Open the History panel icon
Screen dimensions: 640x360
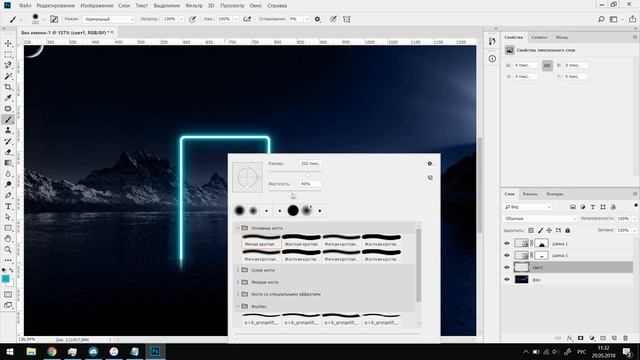[492, 41]
